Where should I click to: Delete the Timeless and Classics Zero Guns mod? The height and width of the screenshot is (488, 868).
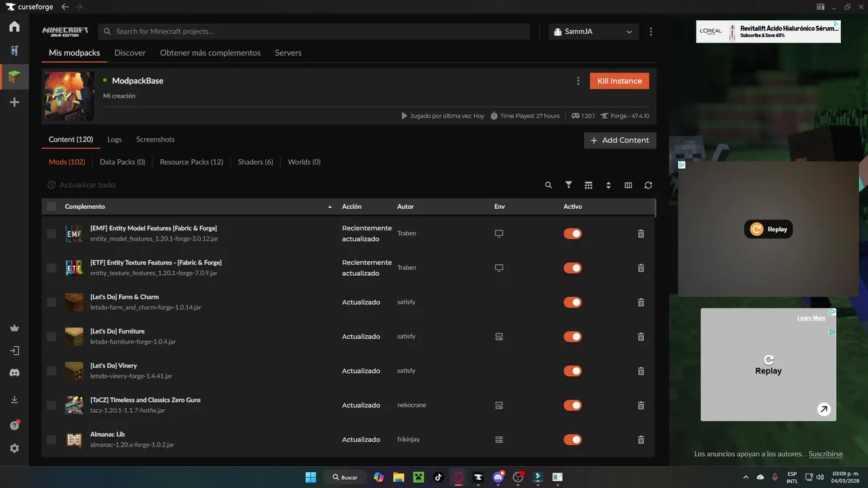pos(641,405)
